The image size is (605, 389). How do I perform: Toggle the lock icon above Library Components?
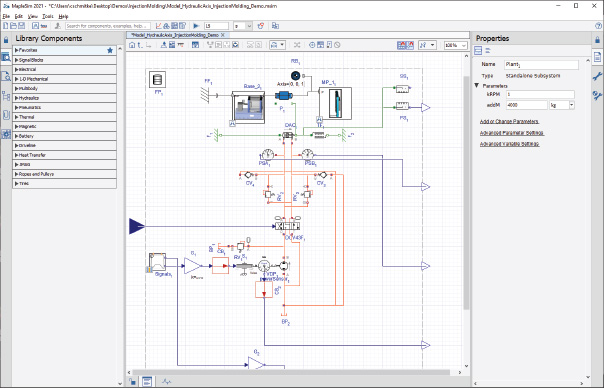[6, 39]
